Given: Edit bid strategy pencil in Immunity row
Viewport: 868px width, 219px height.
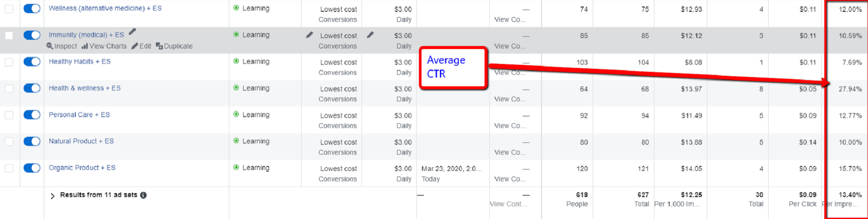Looking at the screenshot, I should click(309, 35).
